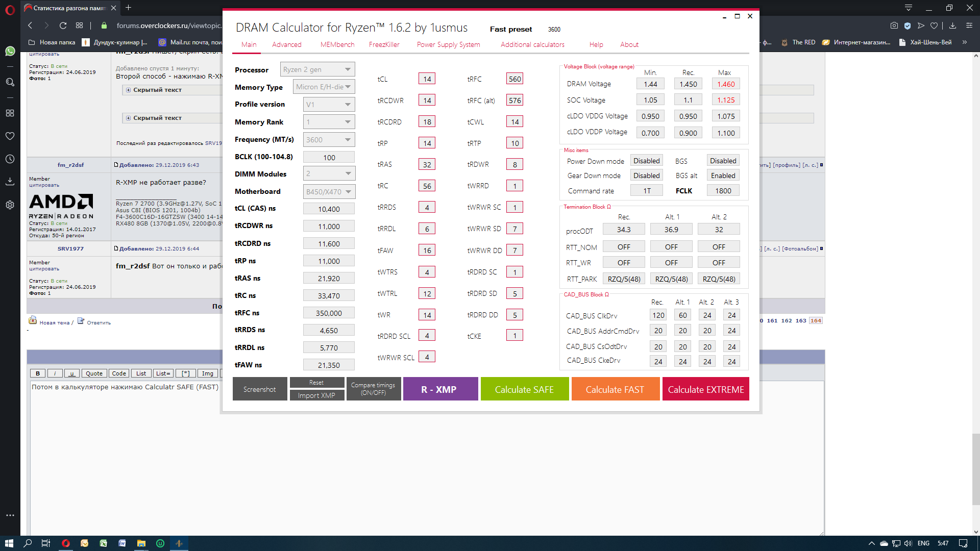Viewport: 980px width, 551px height.
Task: Click the BCLK value input field
Action: point(329,157)
